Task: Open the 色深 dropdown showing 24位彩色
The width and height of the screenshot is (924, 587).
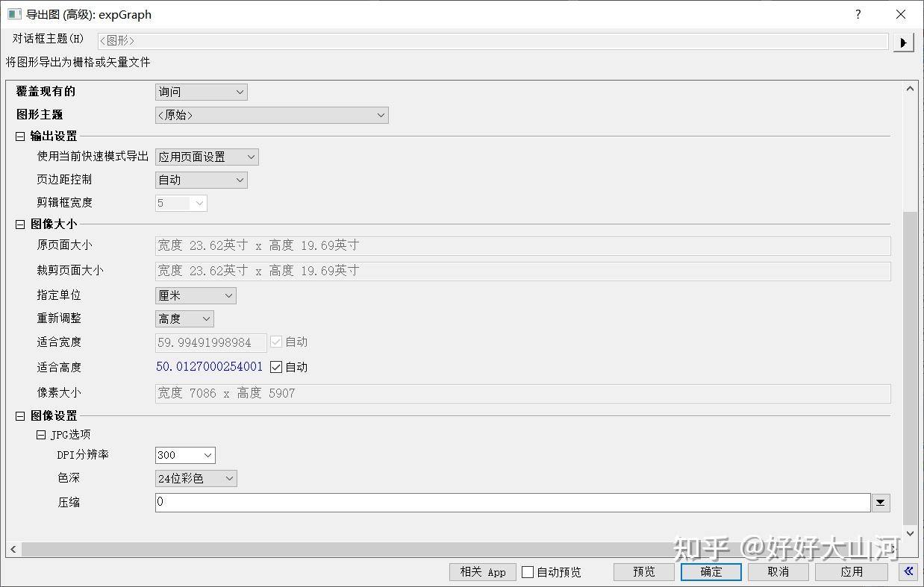Action: pyautogui.click(x=230, y=478)
